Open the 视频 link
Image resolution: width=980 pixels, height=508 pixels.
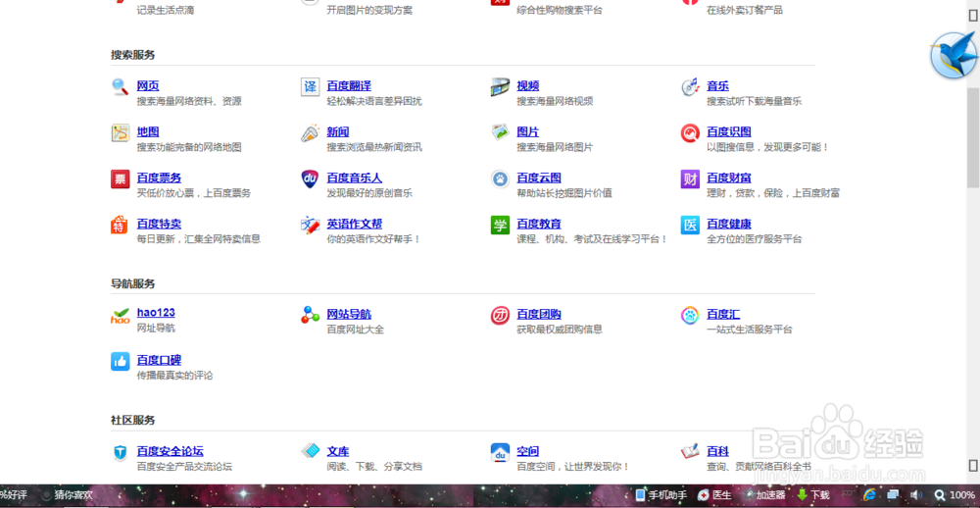pyautogui.click(x=527, y=85)
